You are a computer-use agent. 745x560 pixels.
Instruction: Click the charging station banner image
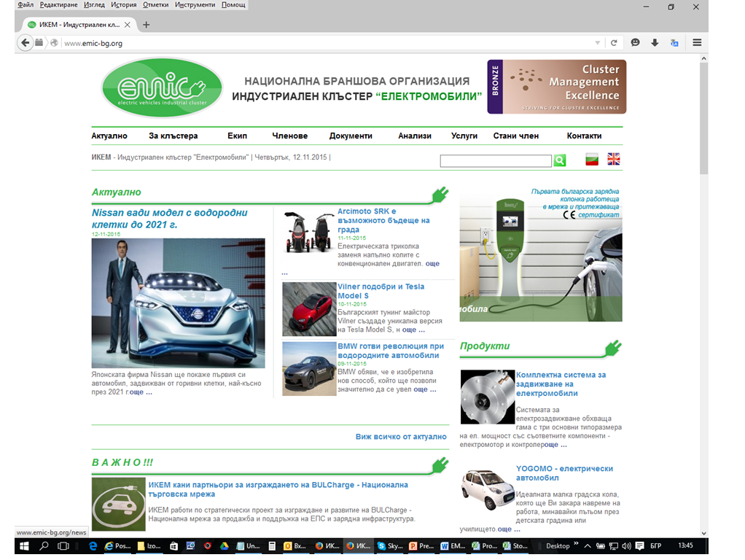coord(541,254)
